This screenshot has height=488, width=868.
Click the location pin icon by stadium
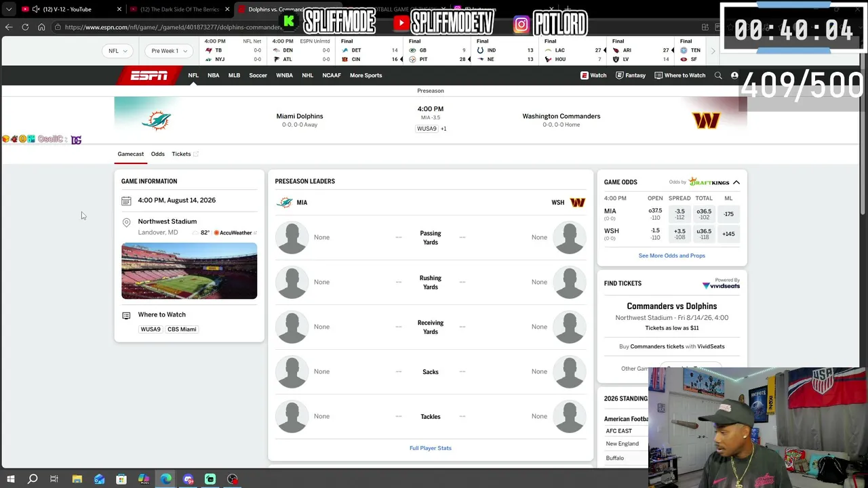point(126,222)
